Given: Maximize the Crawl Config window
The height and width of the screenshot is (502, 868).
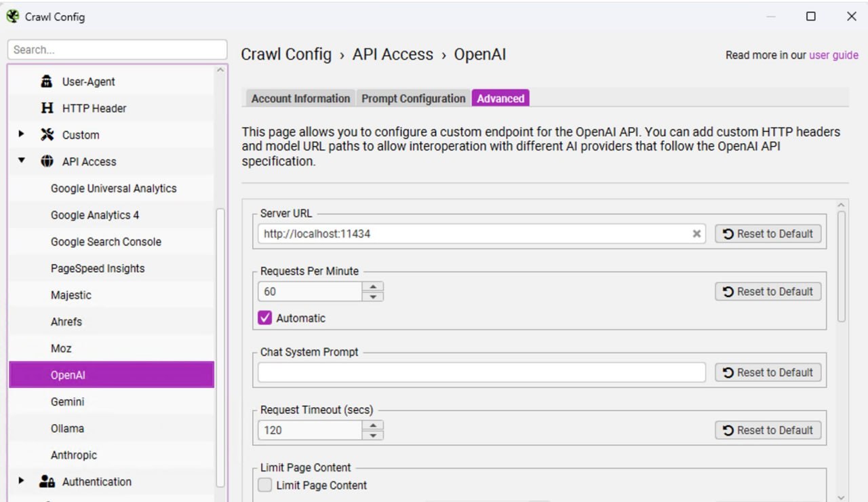Looking at the screenshot, I should tap(811, 16).
